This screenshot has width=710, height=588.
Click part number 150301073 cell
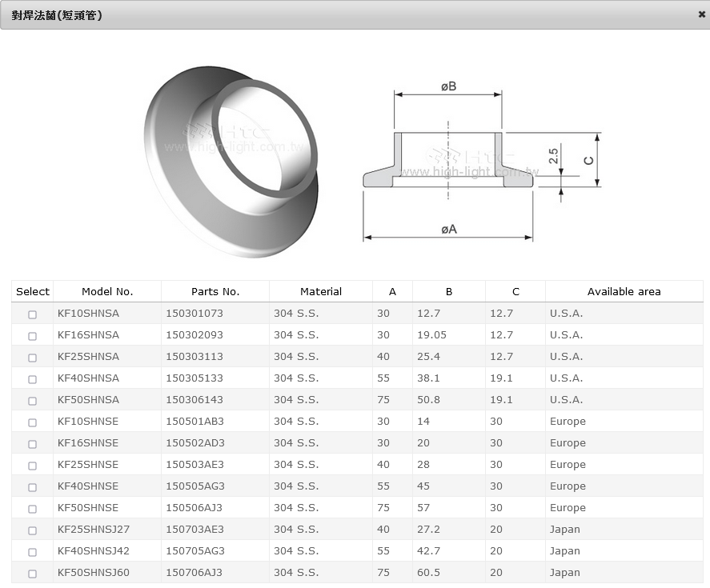195,314
